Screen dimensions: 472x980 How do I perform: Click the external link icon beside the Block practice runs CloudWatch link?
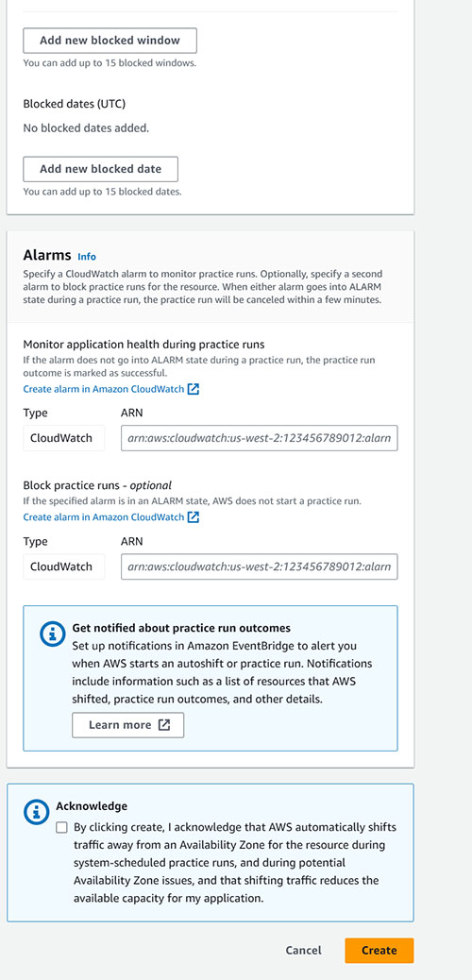coord(194,516)
